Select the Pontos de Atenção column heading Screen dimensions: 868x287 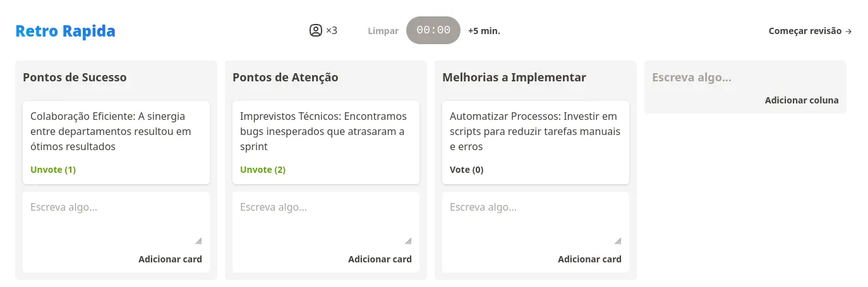[x=286, y=78]
